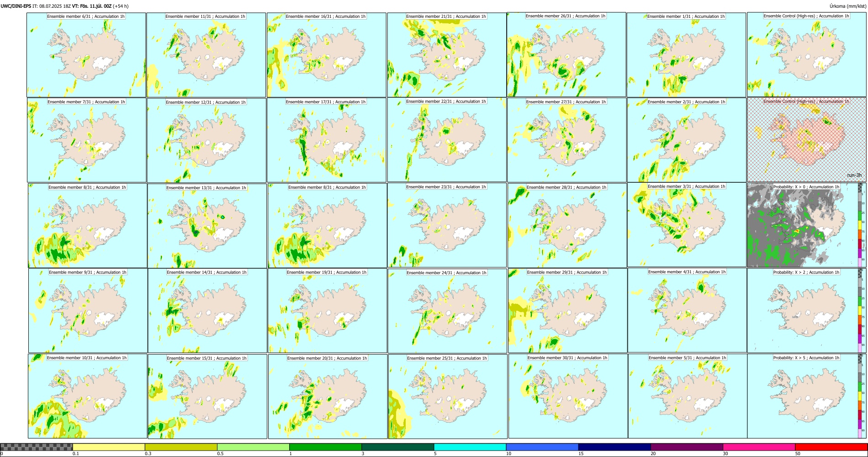Select the blue 10 mm legend swatch
The image size is (868, 457).
542,447
